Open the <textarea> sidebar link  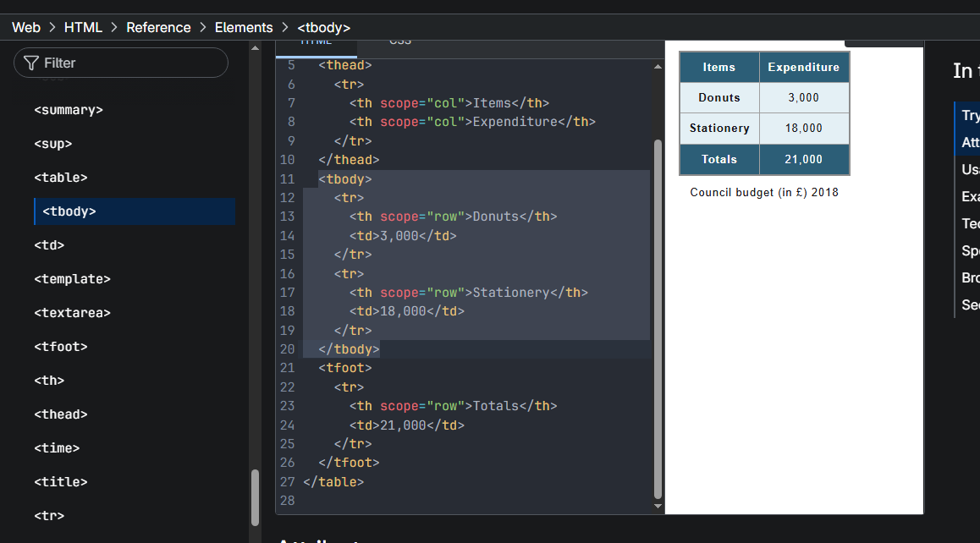[x=72, y=313]
